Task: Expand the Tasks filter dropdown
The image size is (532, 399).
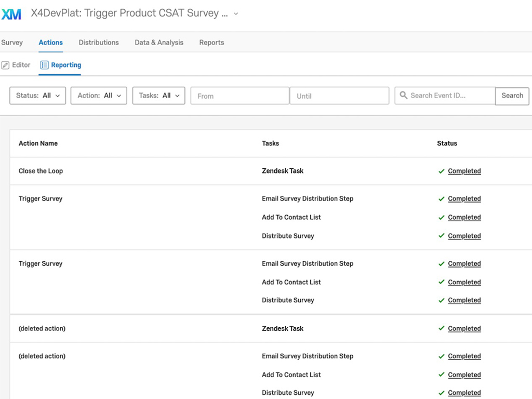Action: click(x=158, y=96)
